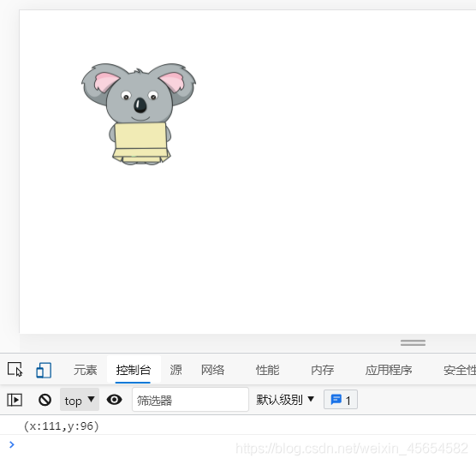The width and height of the screenshot is (476, 464).
Task: Click the koala image on the page
Action: [x=139, y=114]
